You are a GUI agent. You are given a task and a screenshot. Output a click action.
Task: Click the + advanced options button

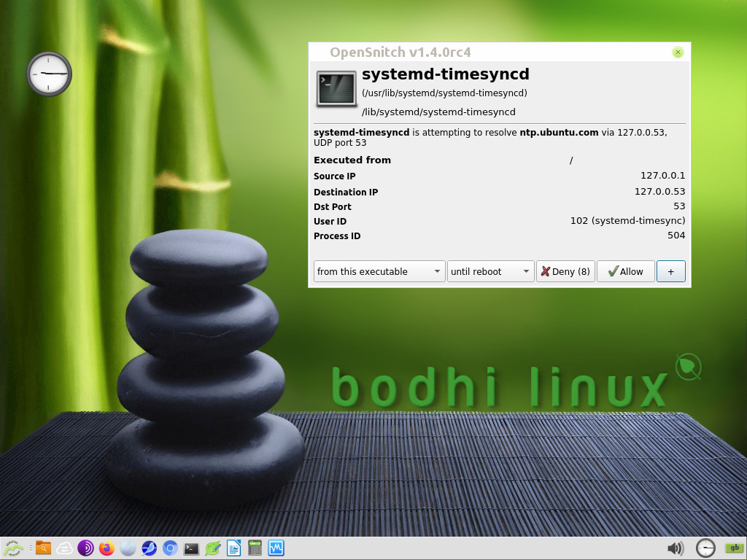point(671,271)
